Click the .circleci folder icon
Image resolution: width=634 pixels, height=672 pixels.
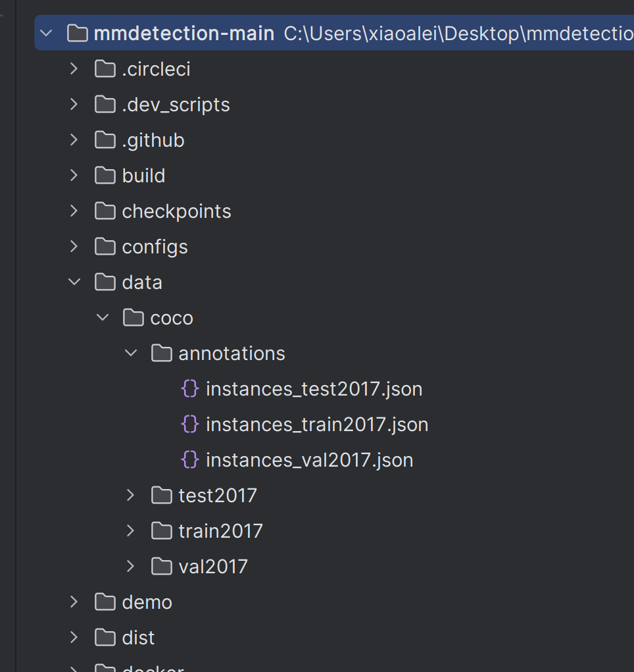pos(105,69)
